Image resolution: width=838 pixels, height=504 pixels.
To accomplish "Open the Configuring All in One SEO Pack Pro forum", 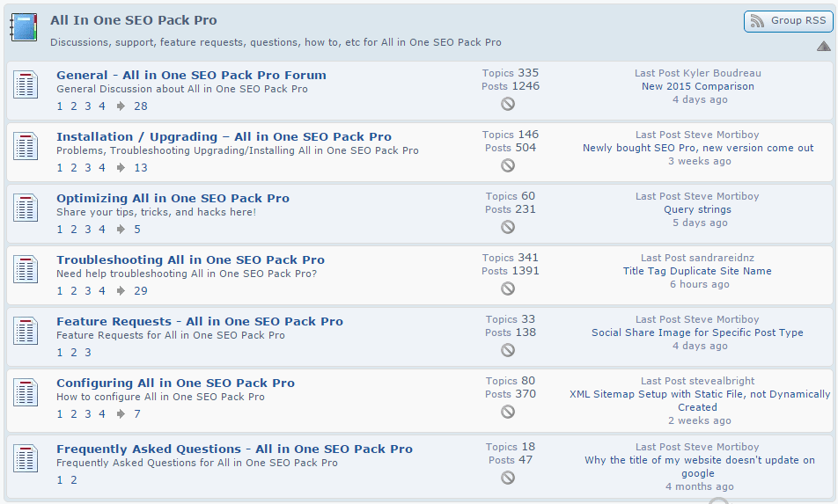I will 176,383.
